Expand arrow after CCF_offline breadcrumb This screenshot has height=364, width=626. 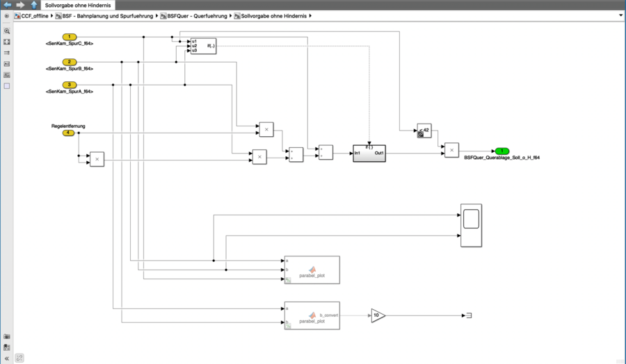click(x=51, y=15)
